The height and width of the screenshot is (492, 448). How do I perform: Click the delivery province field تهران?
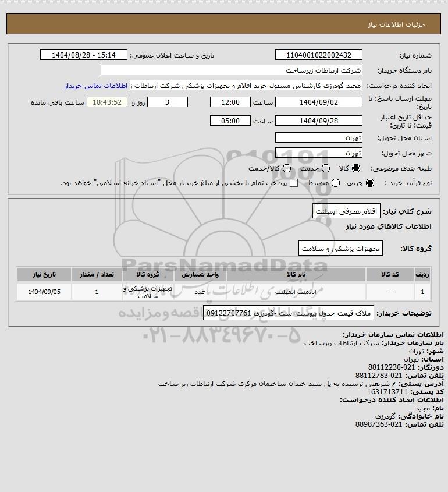(318, 138)
